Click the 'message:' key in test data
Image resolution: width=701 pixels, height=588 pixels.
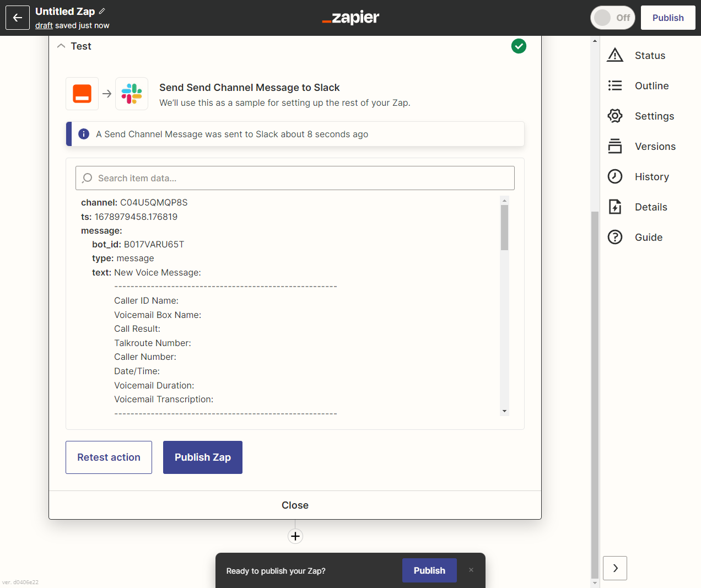coord(101,230)
